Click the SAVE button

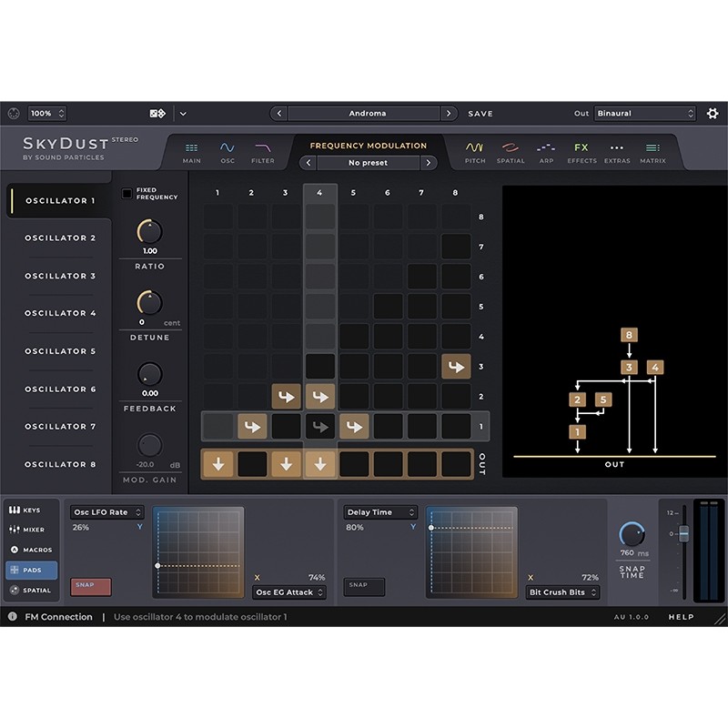(480, 114)
